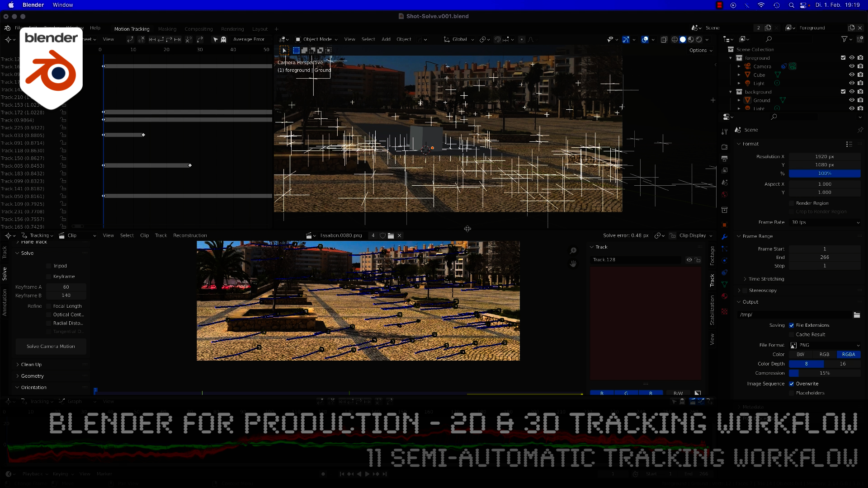Screen dimensions: 868x488
Task: Click the Solve Camera Motion button
Action: [51, 347]
